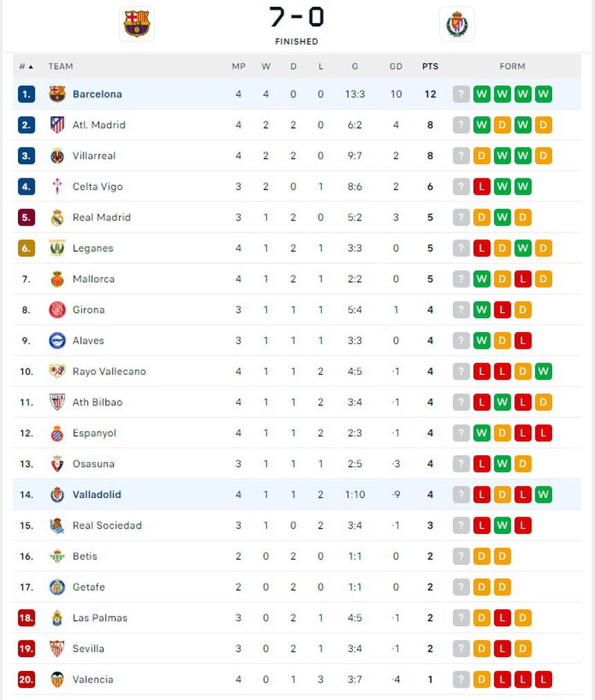Open the Rayo Vallecano team link

click(109, 371)
